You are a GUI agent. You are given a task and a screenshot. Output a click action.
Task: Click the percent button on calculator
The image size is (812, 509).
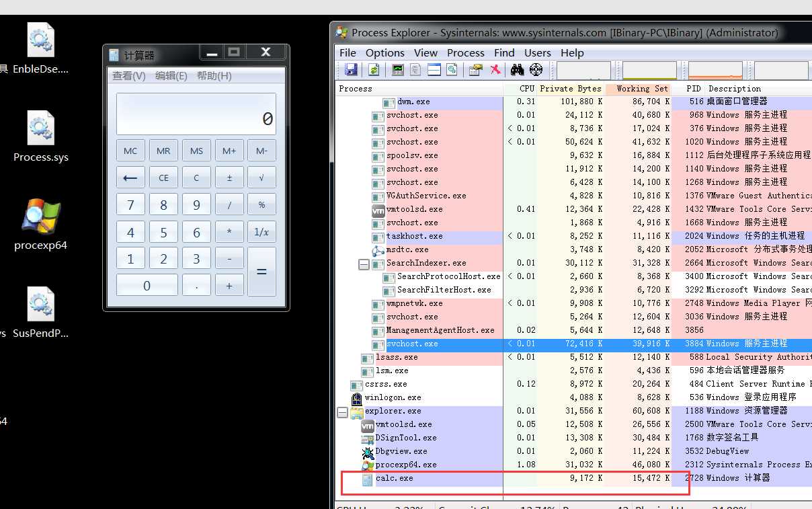(x=261, y=204)
